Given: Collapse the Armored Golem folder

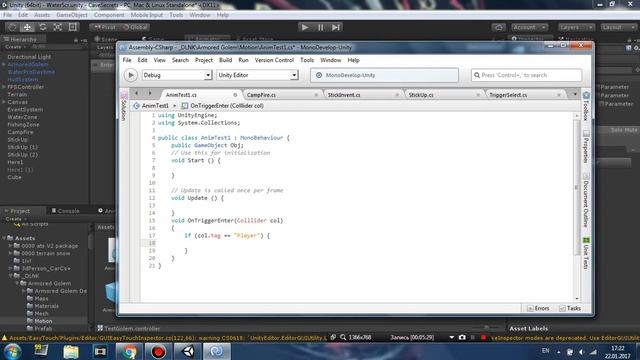Looking at the screenshot, I should coord(18,283).
